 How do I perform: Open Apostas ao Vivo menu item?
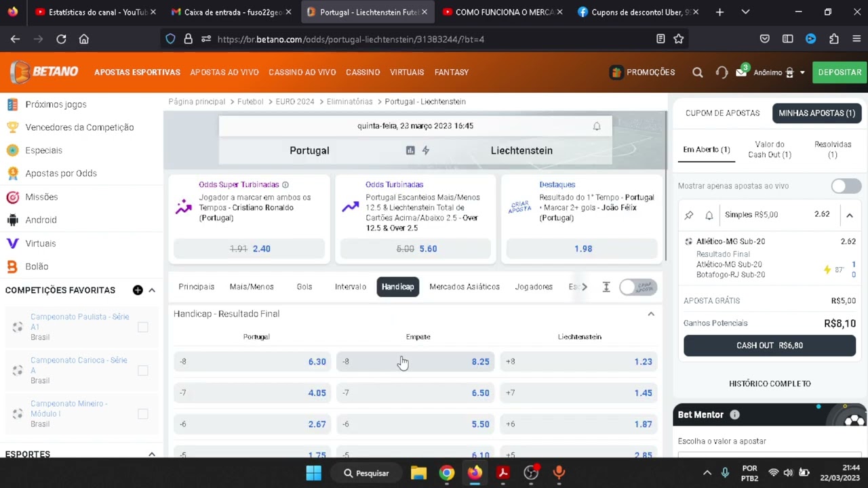[224, 73]
